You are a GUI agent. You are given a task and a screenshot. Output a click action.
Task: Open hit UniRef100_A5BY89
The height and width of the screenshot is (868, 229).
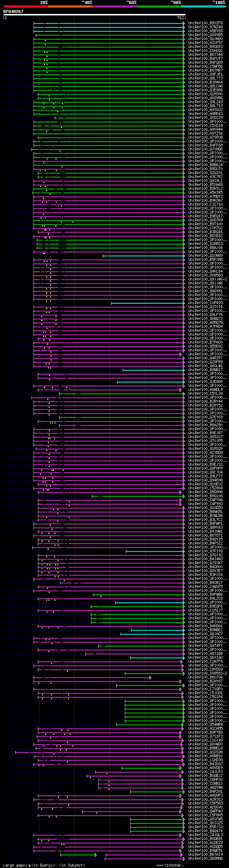pos(205,31)
